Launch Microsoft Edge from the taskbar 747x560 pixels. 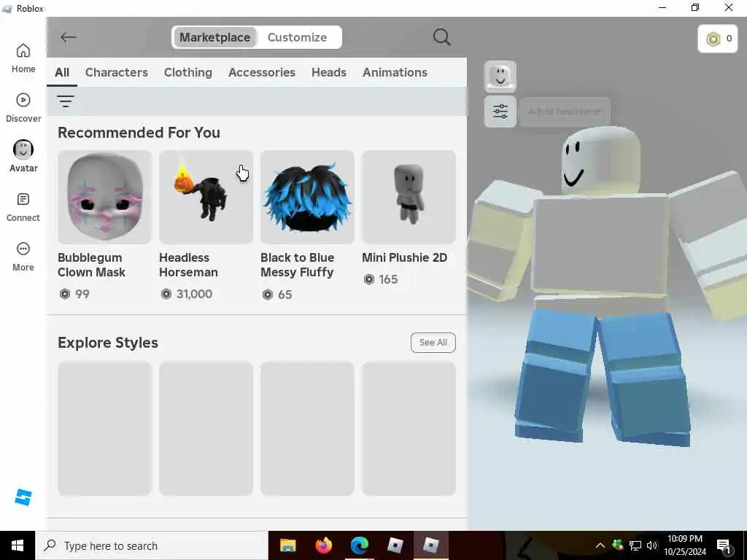(359, 545)
